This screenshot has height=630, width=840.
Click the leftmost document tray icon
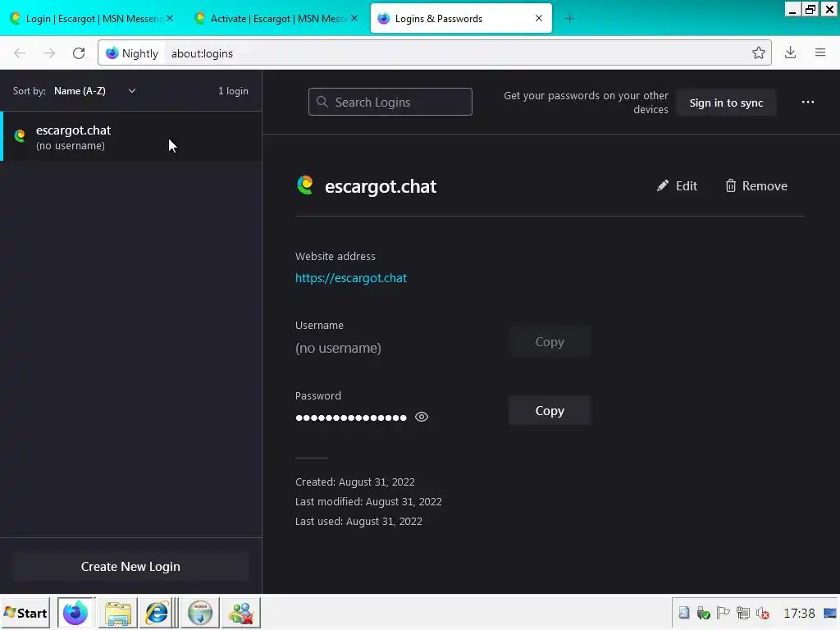[x=684, y=613]
